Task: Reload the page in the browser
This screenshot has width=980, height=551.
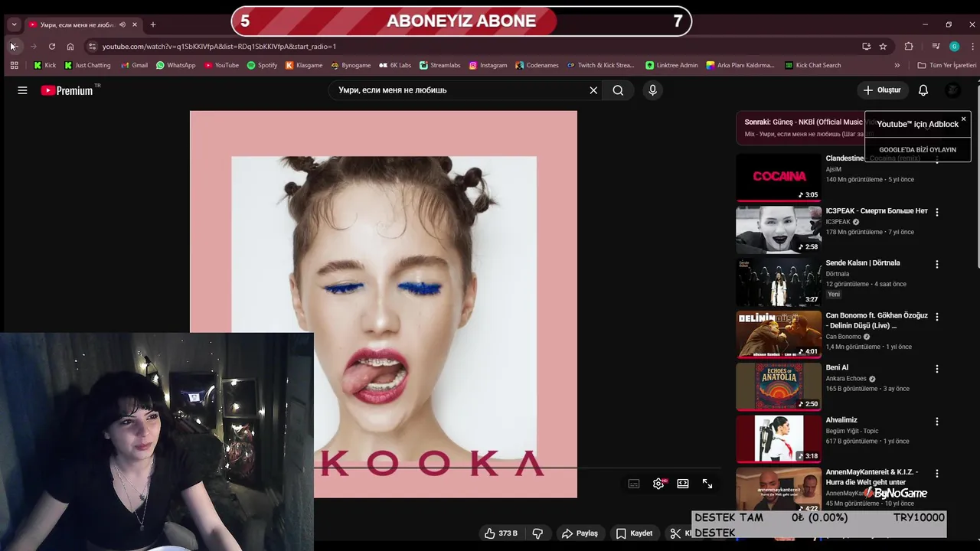Action: click(x=52, y=47)
